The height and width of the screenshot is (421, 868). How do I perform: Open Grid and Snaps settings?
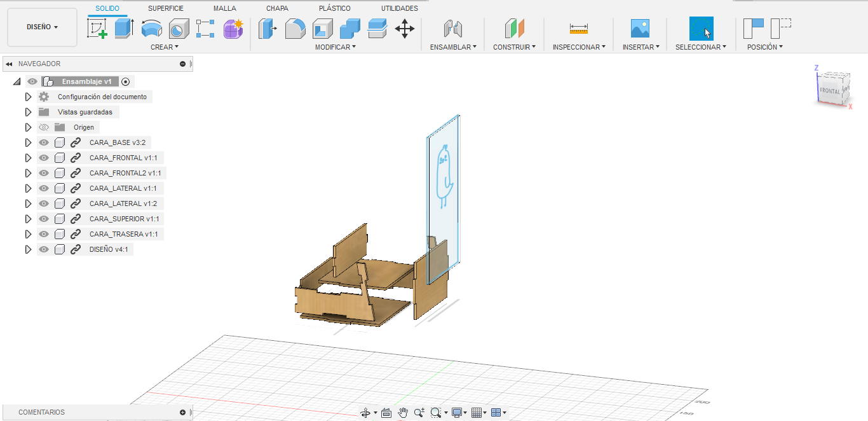[x=478, y=413]
